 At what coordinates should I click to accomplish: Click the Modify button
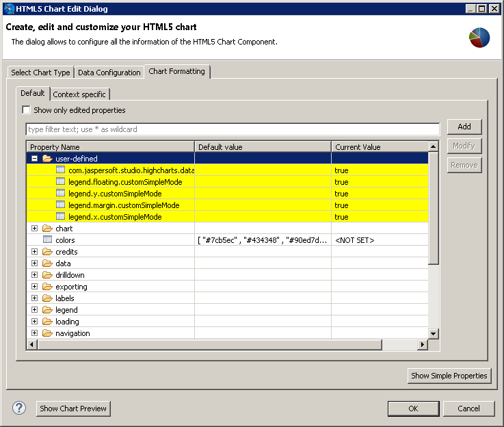464,146
